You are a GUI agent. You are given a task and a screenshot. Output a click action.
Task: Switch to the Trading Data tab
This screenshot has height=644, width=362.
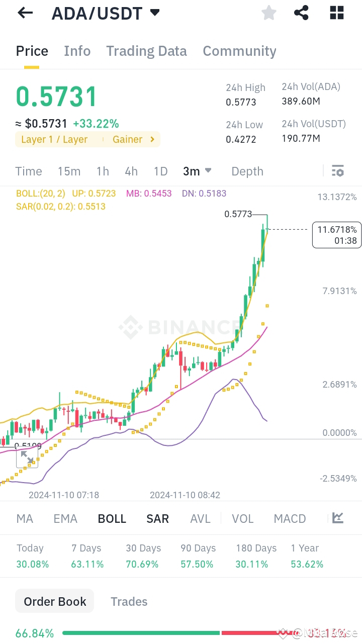(x=146, y=51)
